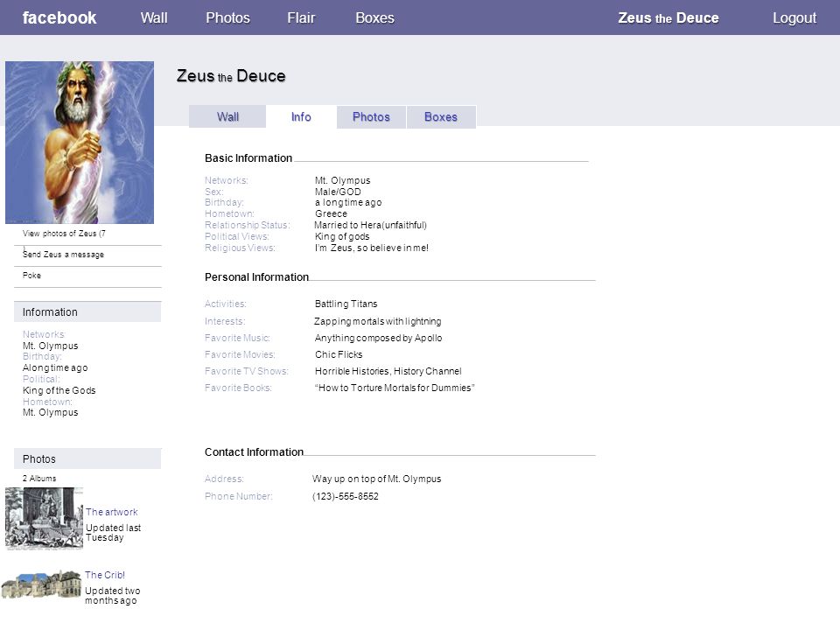Click 'How to Torture Mortals for Dummies' book

click(x=395, y=388)
